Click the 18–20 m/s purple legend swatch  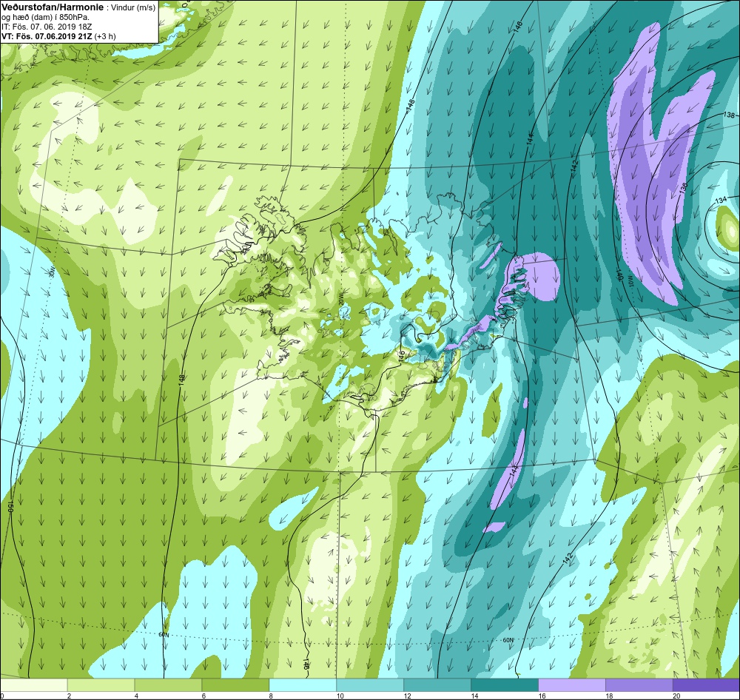[639, 684]
